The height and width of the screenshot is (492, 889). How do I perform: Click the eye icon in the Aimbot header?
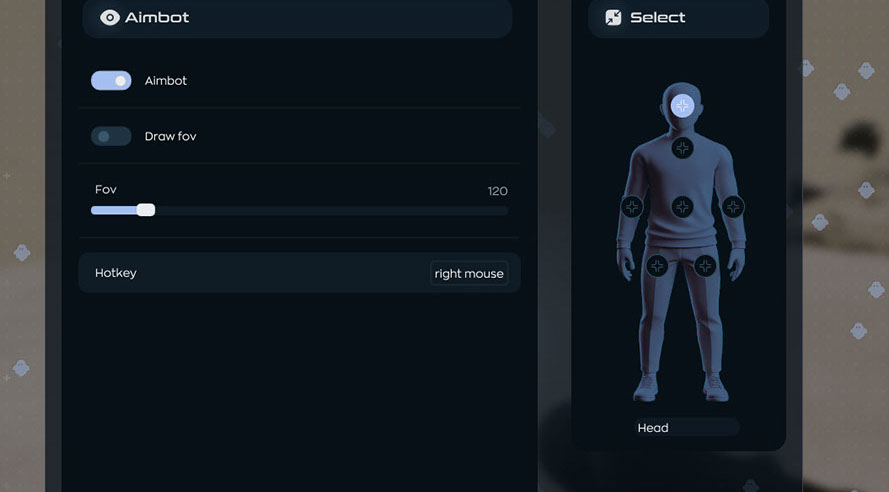(110, 17)
